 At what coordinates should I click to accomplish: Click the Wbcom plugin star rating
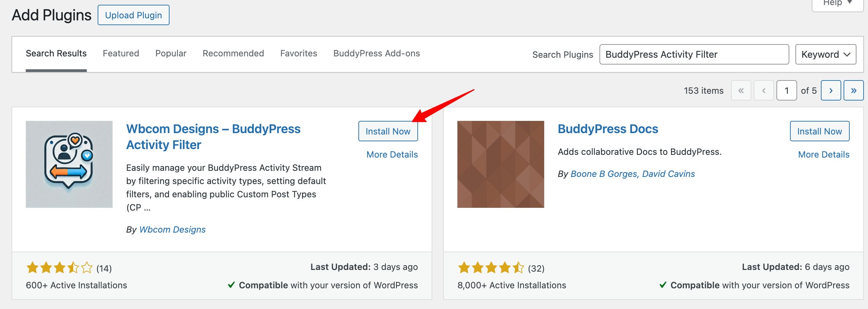point(59,268)
